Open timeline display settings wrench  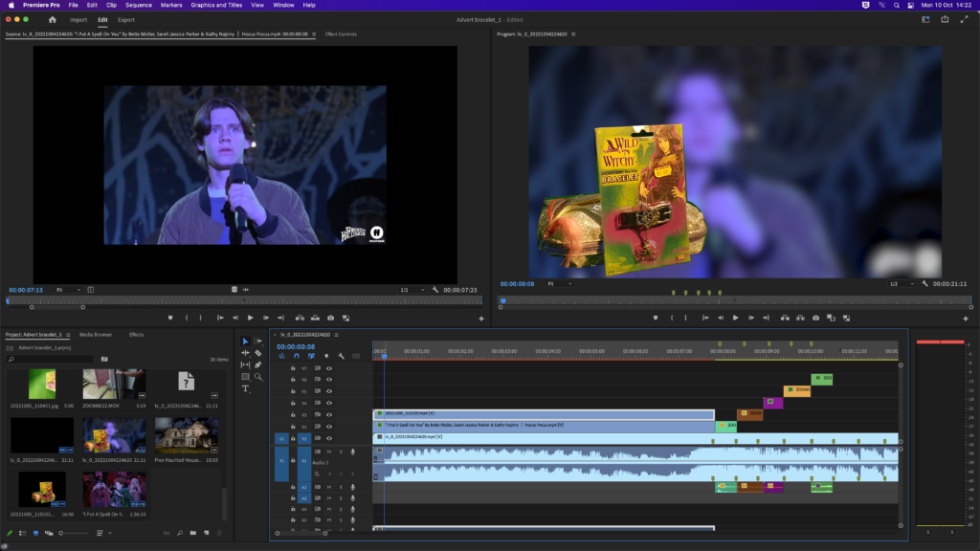click(x=342, y=356)
